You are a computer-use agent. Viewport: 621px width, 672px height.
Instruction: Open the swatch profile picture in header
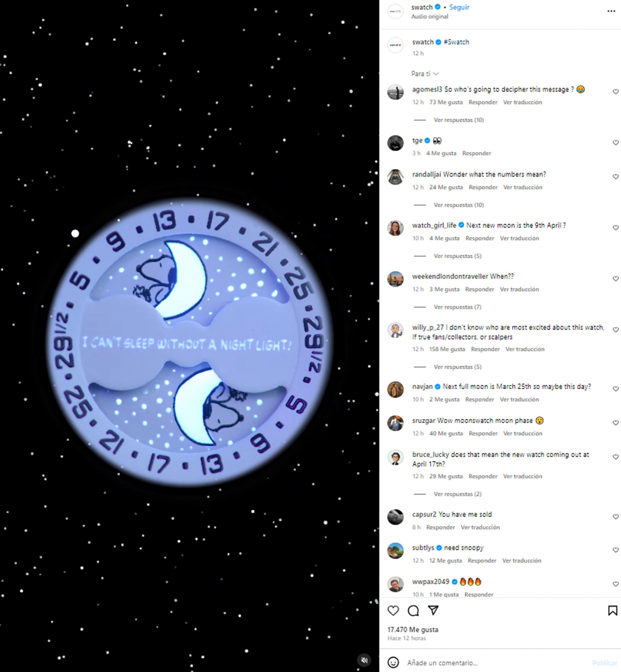[x=396, y=11]
